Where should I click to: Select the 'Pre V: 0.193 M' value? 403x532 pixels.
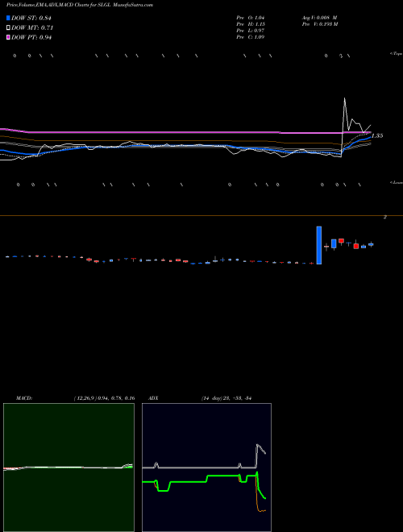[319, 24]
